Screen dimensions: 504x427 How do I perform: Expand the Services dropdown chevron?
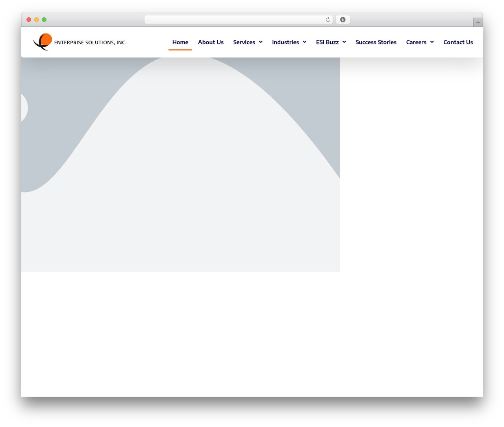coord(261,42)
